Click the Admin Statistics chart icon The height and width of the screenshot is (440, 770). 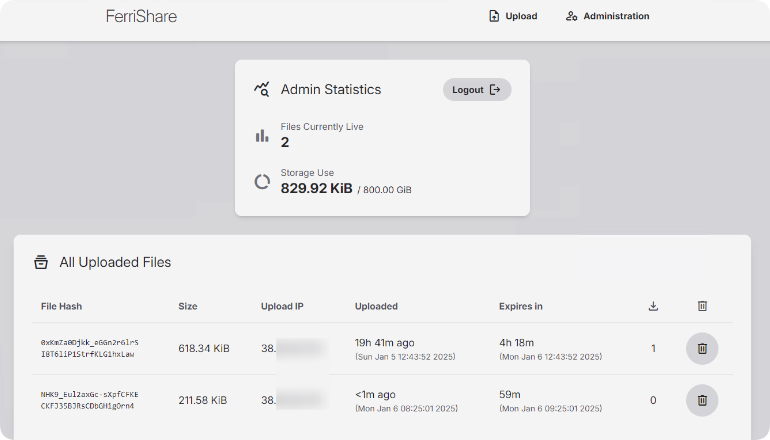pyautogui.click(x=262, y=89)
